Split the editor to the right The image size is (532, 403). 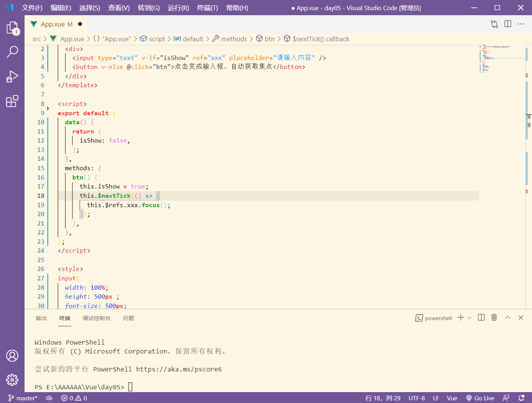(508, 24)
